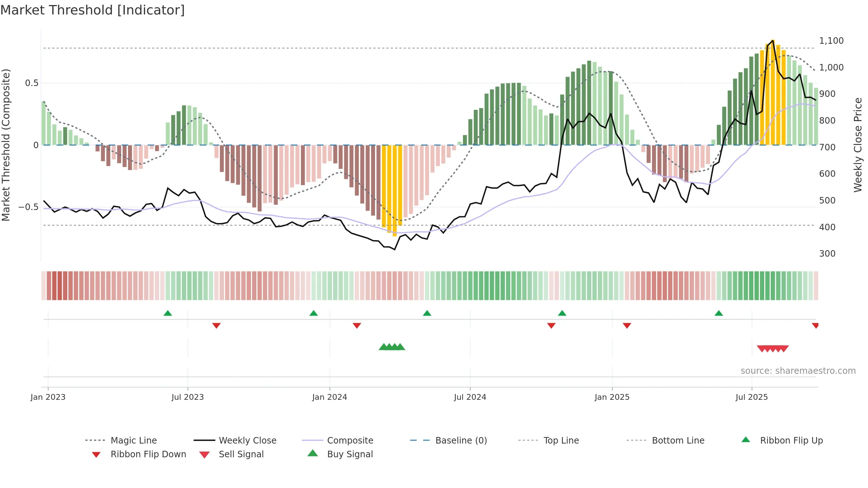868x488 pixels.
Task: Click the red flip-down marker after Jul 2023
Action: (x=216, y=326)
